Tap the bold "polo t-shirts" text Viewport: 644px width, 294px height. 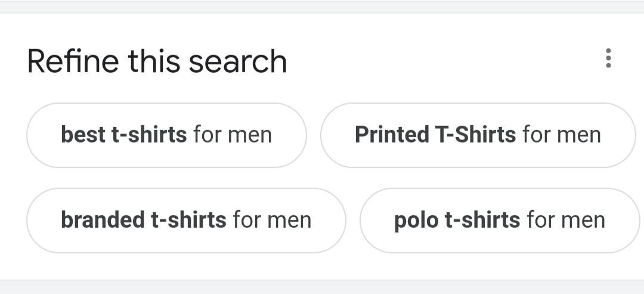457,220
